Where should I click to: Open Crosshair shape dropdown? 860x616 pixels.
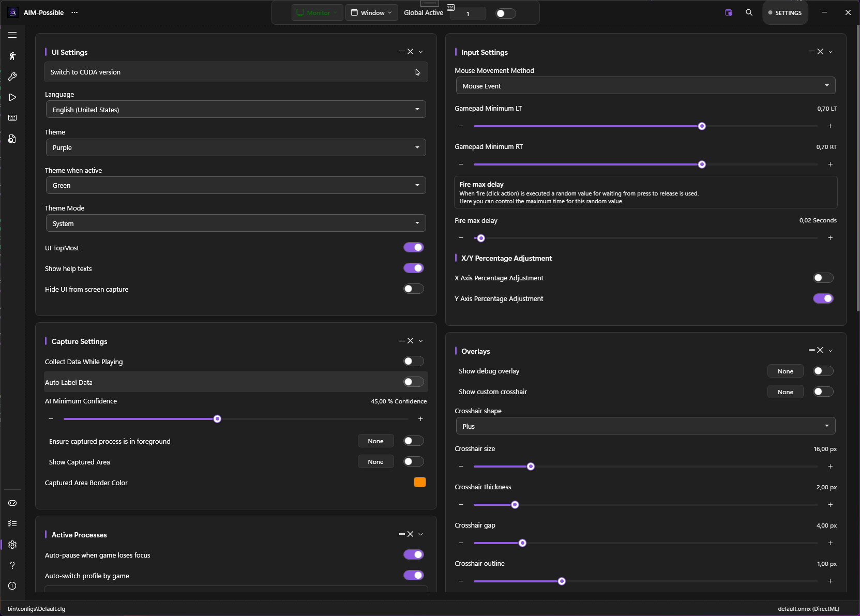645,426
